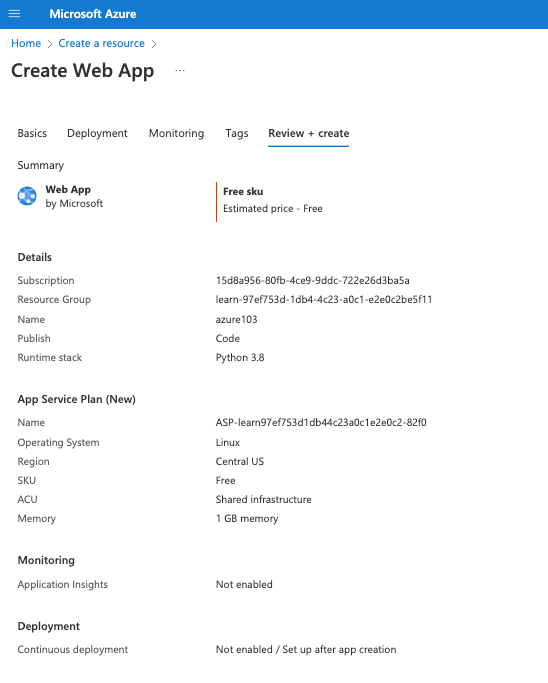Click the Memory label
This screenshot has width=548, height=683.
click(37, 519)
